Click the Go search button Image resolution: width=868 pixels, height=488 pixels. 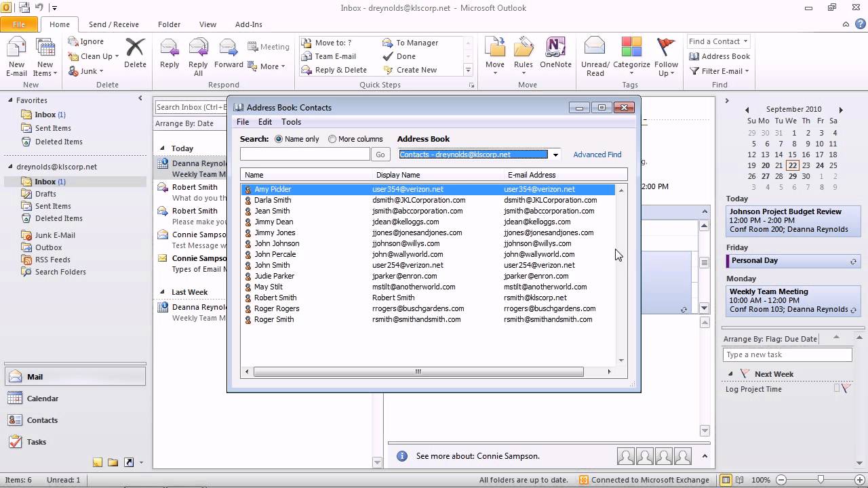(x=380, y=155)
